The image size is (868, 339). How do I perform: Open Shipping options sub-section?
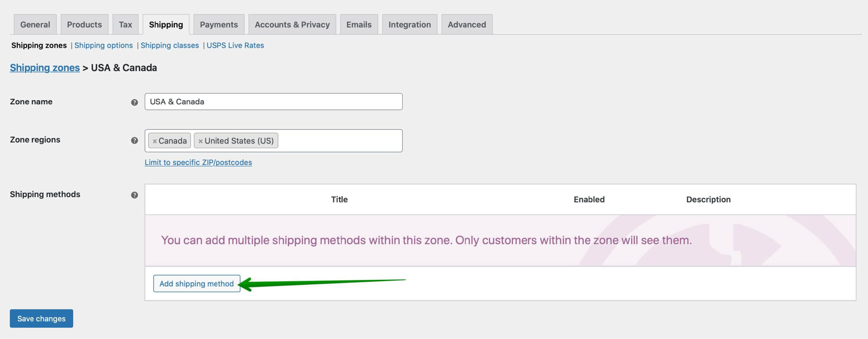[x=103, y=45]
